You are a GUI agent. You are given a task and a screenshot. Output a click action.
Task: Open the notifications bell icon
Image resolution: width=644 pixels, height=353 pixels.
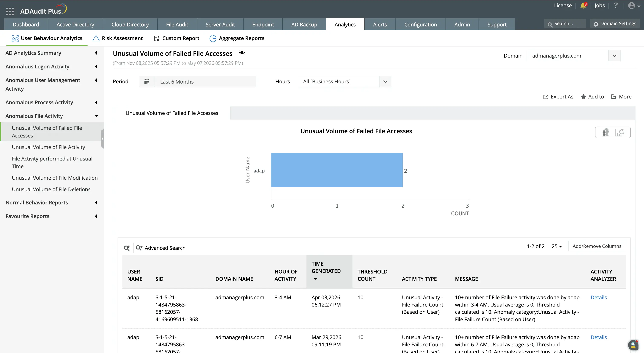[583, 6]
